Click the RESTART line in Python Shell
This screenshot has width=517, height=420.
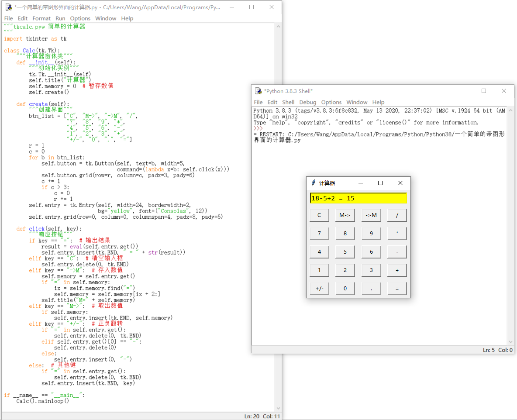click(379, 137)
